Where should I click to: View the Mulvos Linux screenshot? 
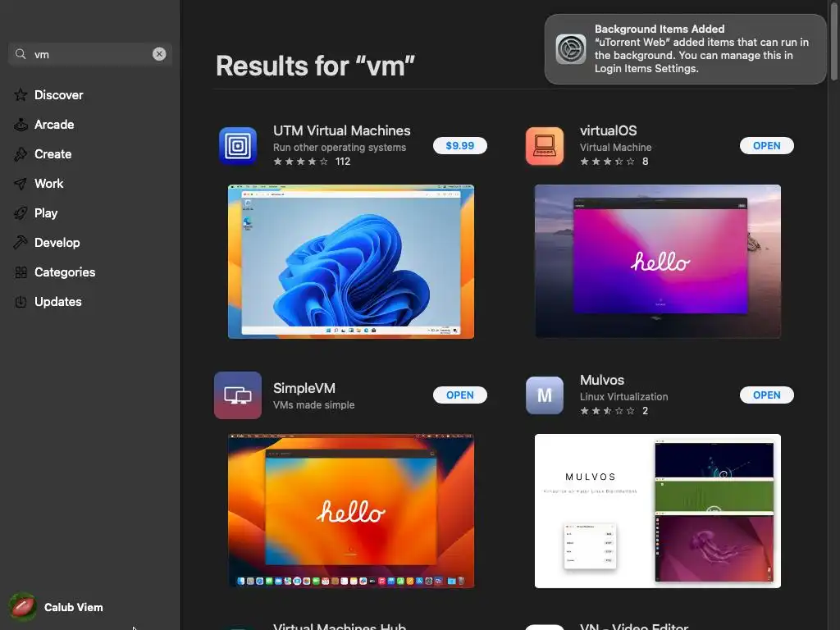[x=657, y=511]
